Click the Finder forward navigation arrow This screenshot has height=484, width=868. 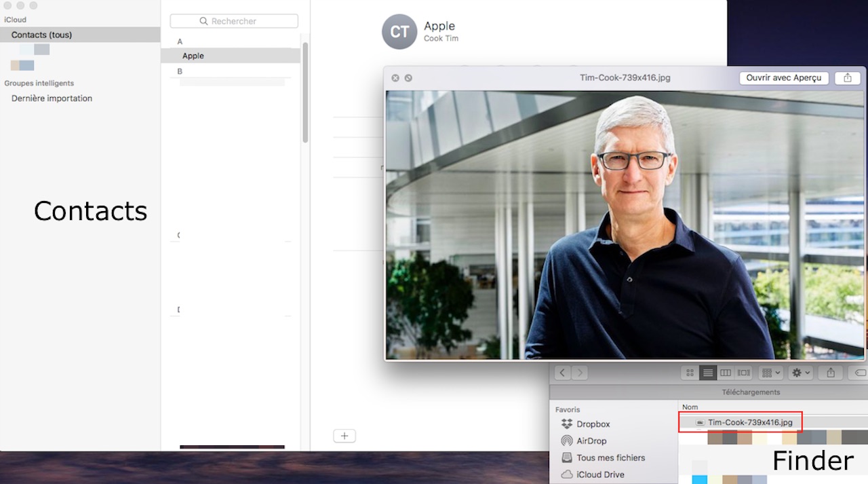[x=579, y=373]
